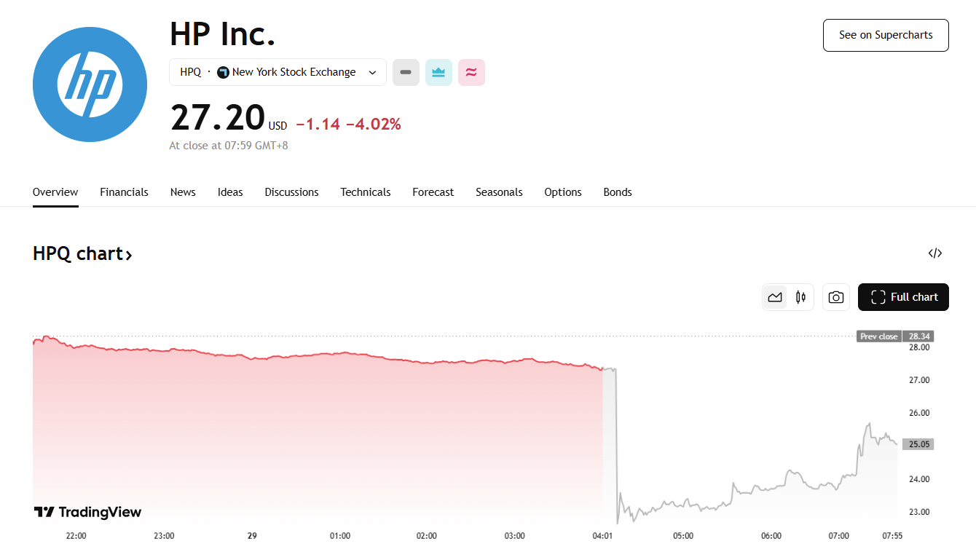This screenshot has width=976, height=560.
Task: Open the News tab
Action: (x=183, y=192)
